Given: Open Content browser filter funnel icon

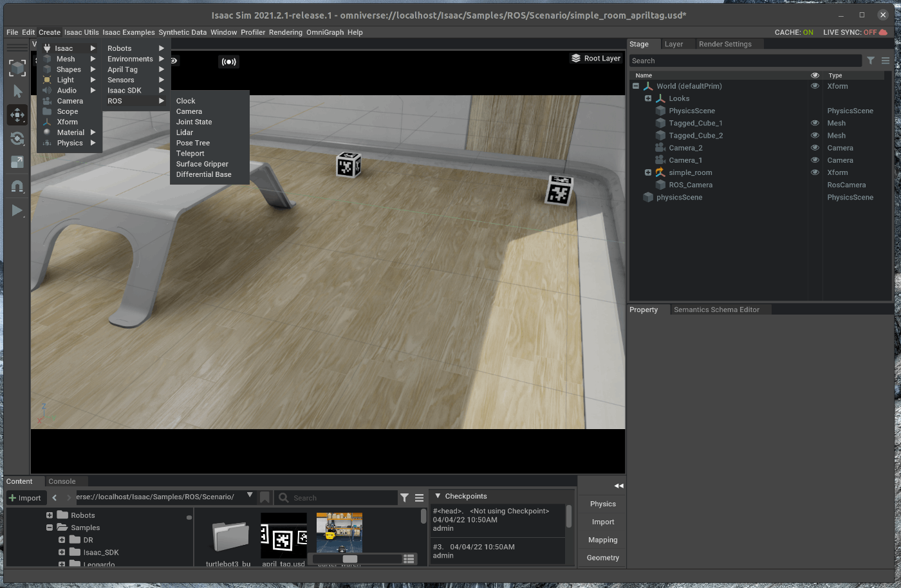Looking at the screenshot, I should pyautogui.click(x=404, y=497).
